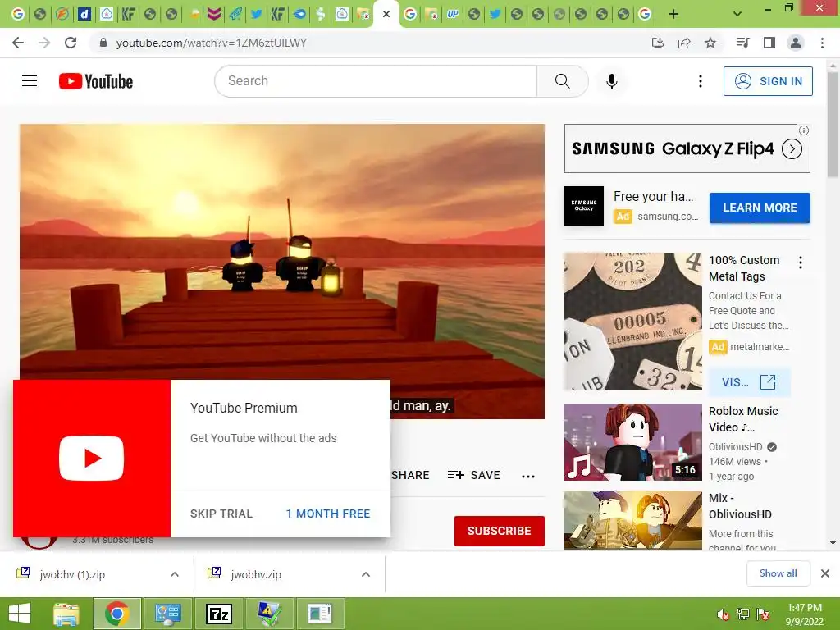Image resolution: width=840 pixels, height=630 pixels.
Task: Open the Mix - ObliviousHD thumbnail
Action: (632, 520)
